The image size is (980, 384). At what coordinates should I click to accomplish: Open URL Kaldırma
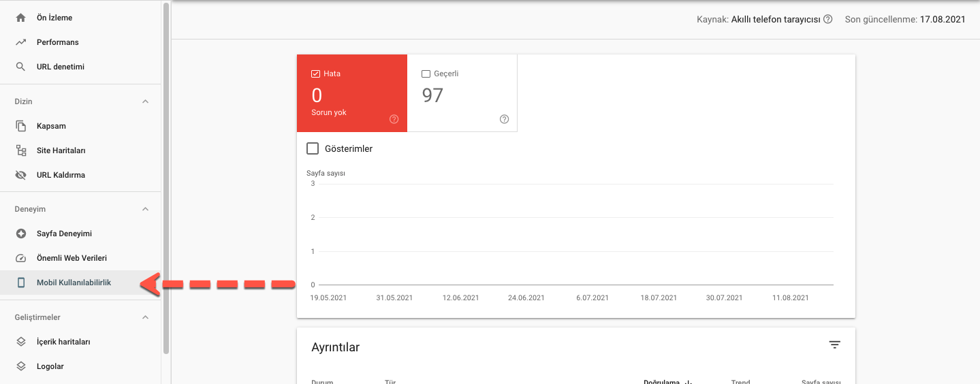tap(80, 175)
